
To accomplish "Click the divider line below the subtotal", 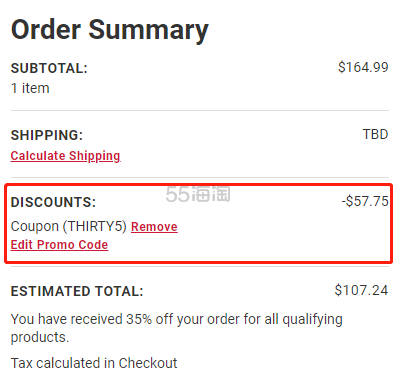I will coord(200,110).
